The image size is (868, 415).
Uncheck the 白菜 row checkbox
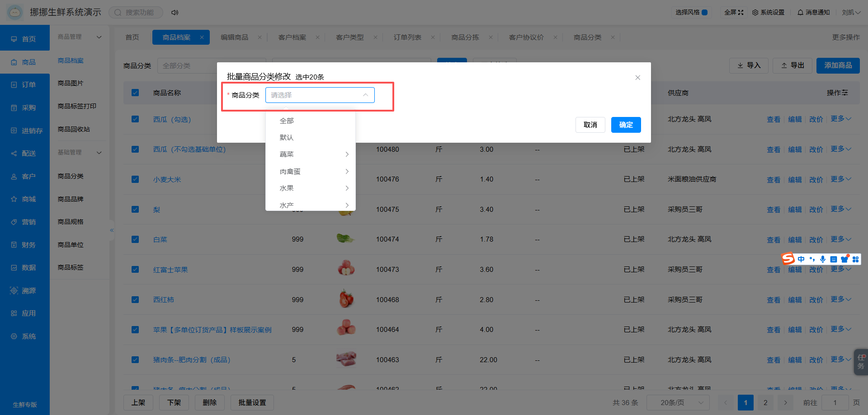point(135,239)
